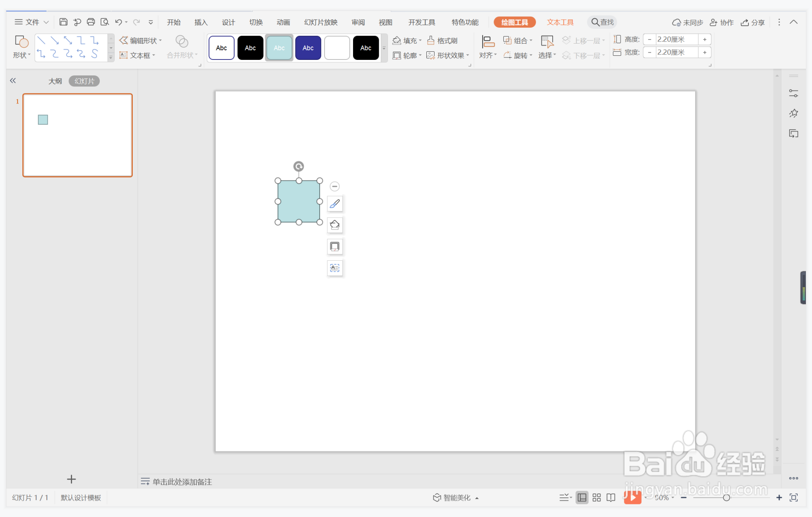Click the floating shape fill bucket icon

click(x=335, y=225)
